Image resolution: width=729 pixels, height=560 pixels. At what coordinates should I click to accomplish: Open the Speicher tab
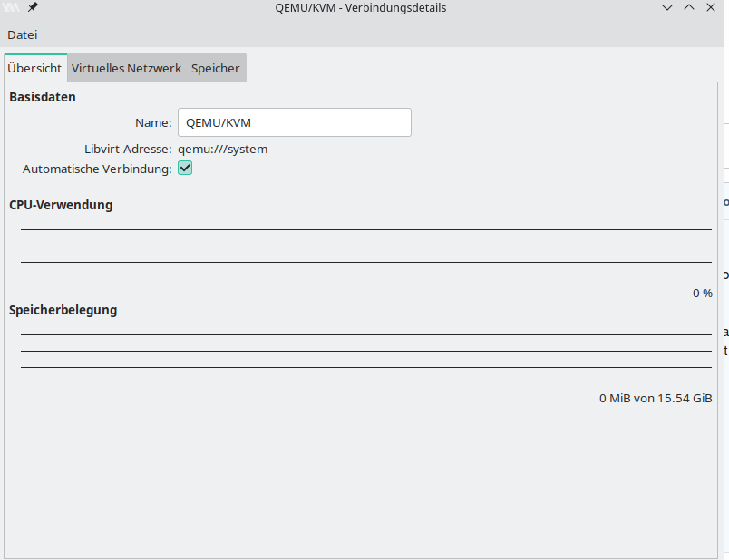coord(215,68)
